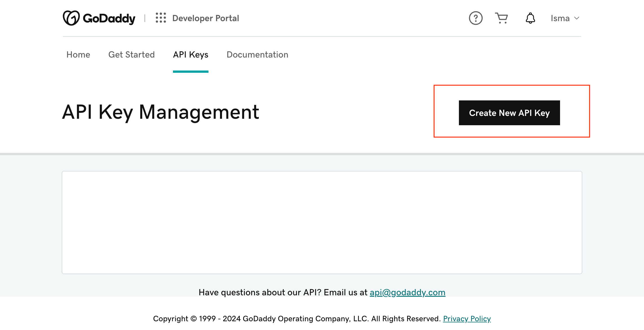Viewport: 644px width, 330px height.
Task: Go to the Home tab
Action: point(78,54)
